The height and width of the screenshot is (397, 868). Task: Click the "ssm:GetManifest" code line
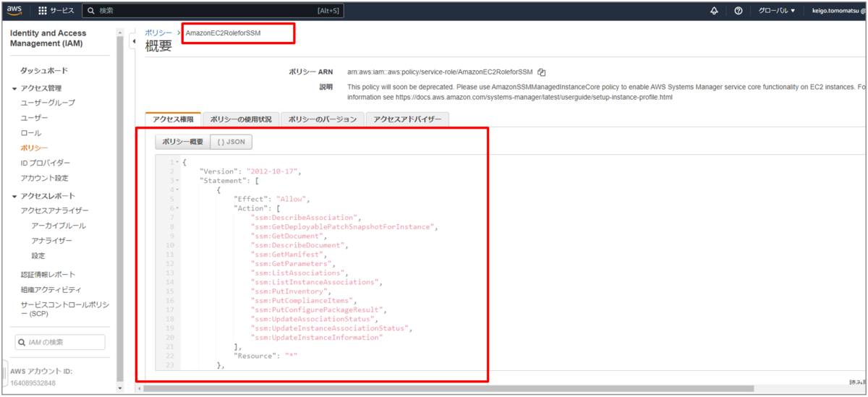click(289, 255)
